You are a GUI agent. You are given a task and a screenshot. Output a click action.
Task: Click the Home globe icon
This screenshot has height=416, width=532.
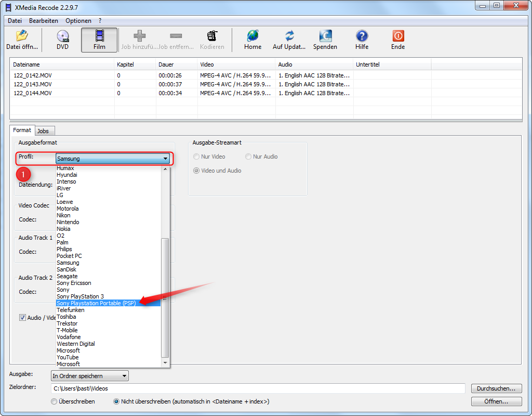pos(252,36)
